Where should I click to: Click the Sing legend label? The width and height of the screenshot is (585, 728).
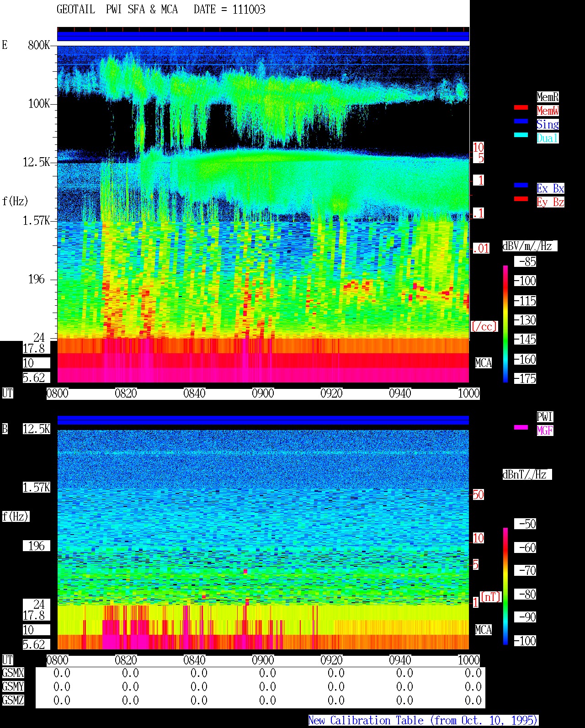coord(548,124)
